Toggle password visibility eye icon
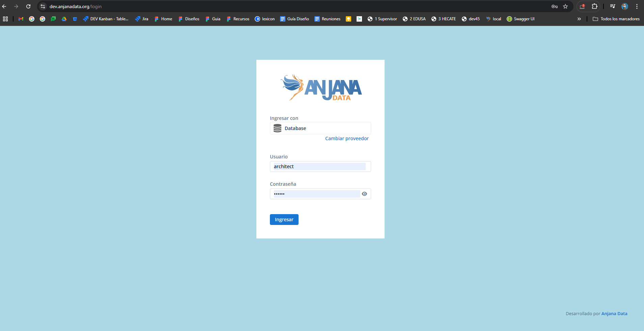The width and height of the screenshot is (644, 331). pos(364,194)
